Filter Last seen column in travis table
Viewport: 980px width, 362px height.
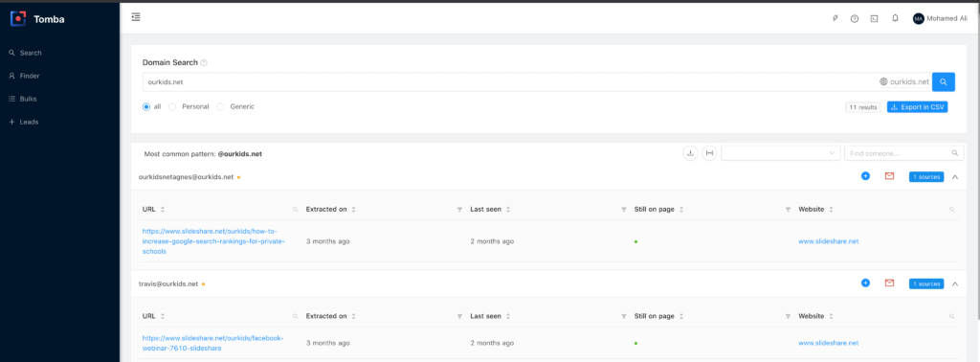click(623, 316)
